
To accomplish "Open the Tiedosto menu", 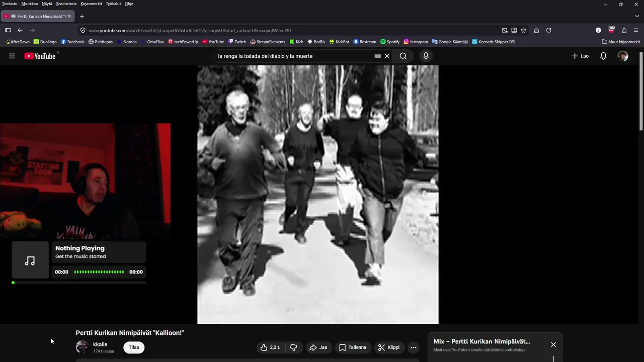I will [x=10, y=4].
